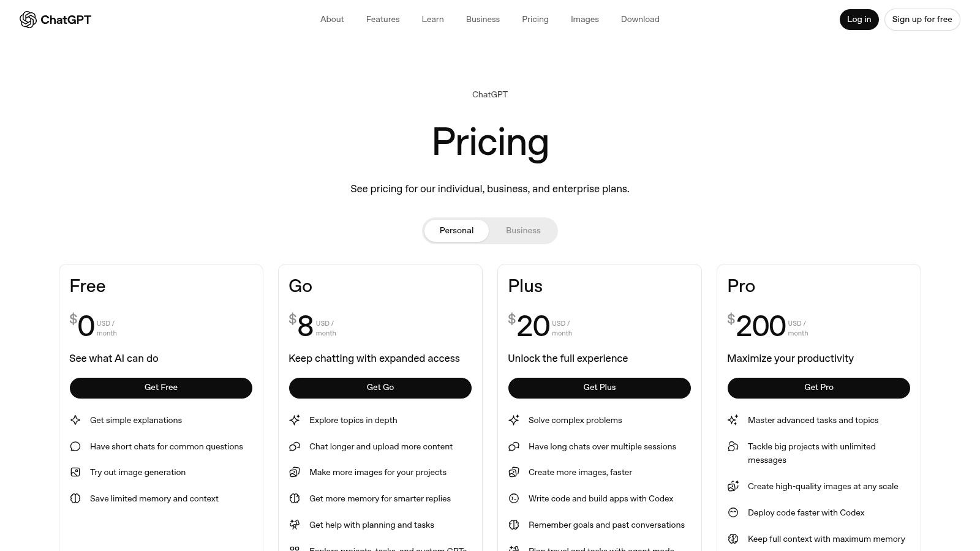Open the Download page
This screenshot has height=551, width=980.
tap(640, 19)
